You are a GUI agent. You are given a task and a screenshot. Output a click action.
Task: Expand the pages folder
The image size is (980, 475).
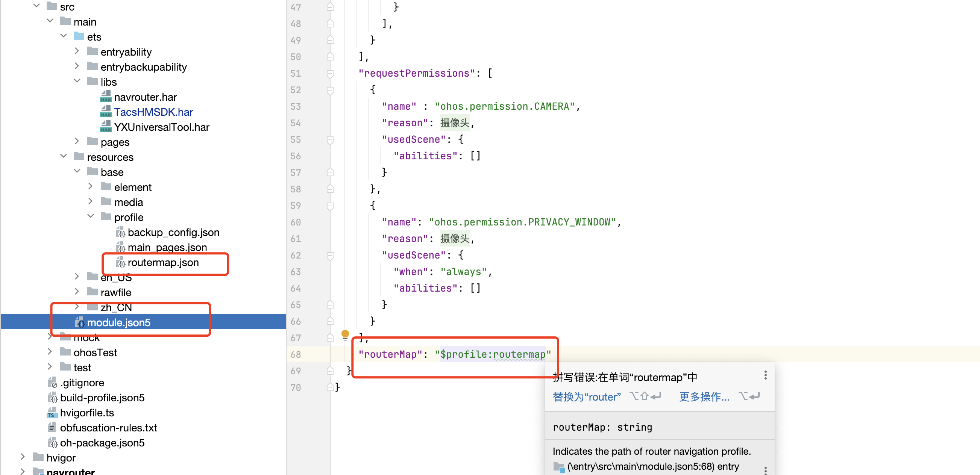[77, 141]
